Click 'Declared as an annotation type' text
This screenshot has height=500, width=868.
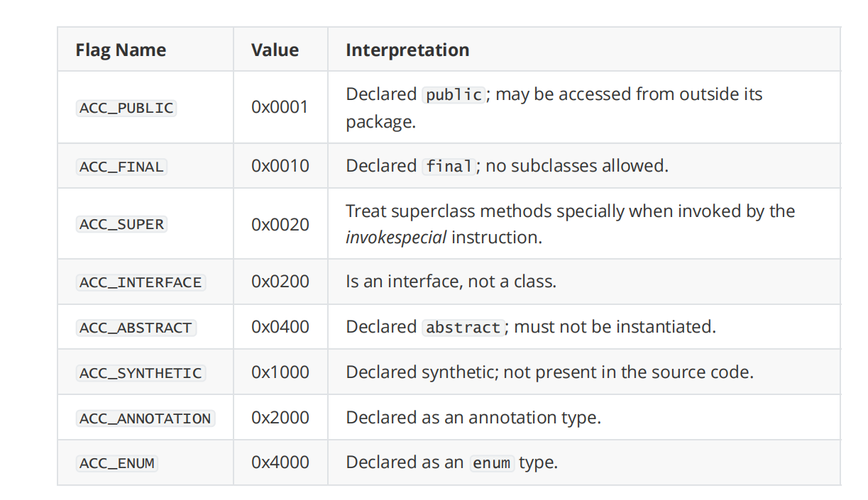click(473, 418)
